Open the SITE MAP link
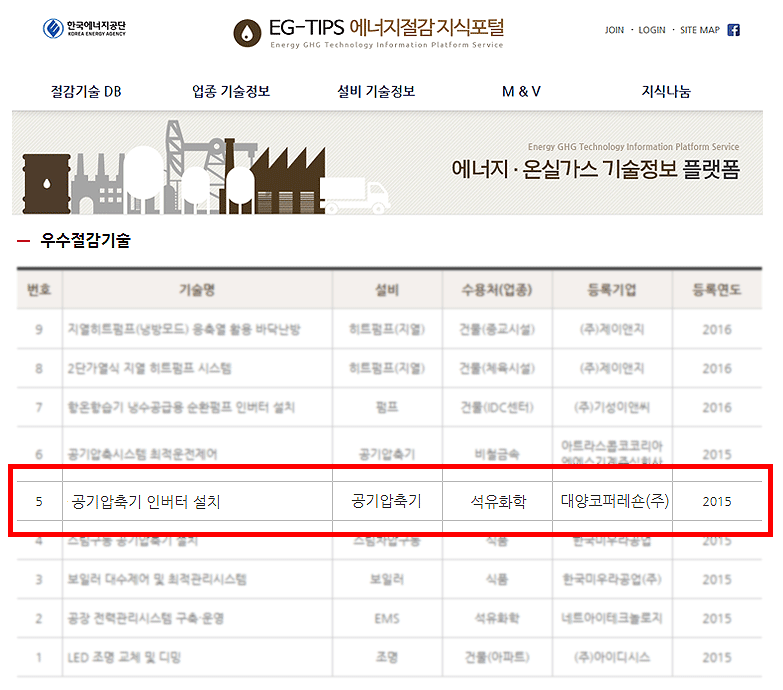783x690 pixels. [699, 30]
